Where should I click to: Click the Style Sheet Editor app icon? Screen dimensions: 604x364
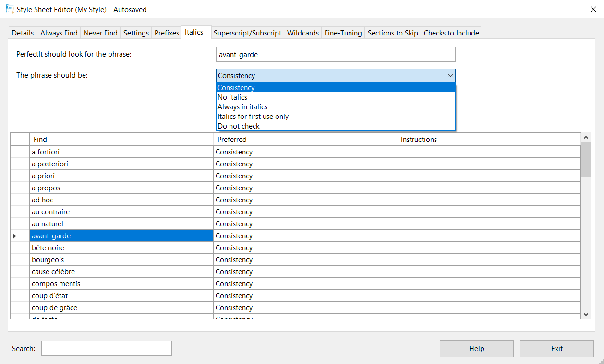pos(9,9)
